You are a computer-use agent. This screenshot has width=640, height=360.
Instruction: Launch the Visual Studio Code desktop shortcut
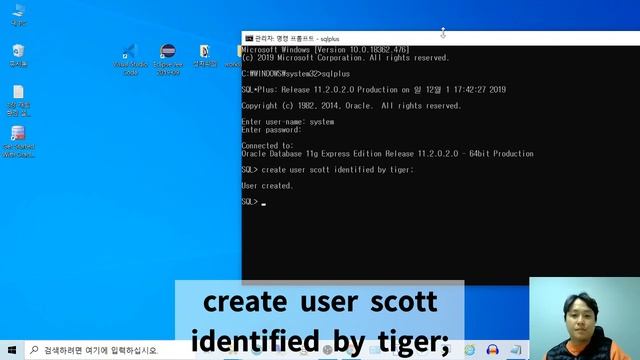[130, 60]
